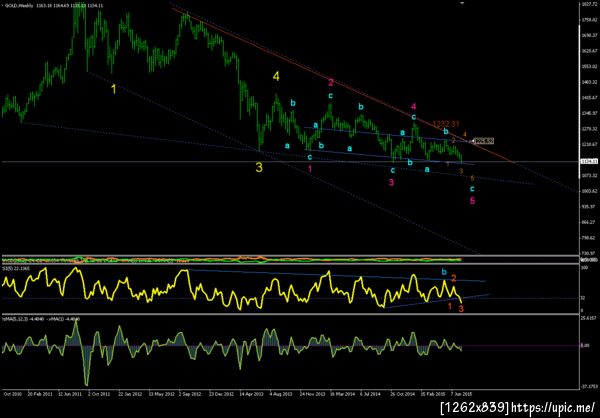The width and height of the screenshot is (600, 418).
Task: Select the pink wave label 5
Action: (473, 201)
